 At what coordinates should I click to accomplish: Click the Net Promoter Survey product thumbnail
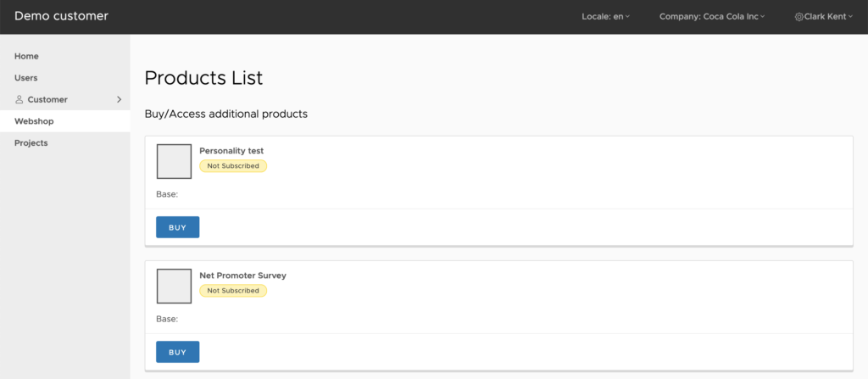coord(174,286)
